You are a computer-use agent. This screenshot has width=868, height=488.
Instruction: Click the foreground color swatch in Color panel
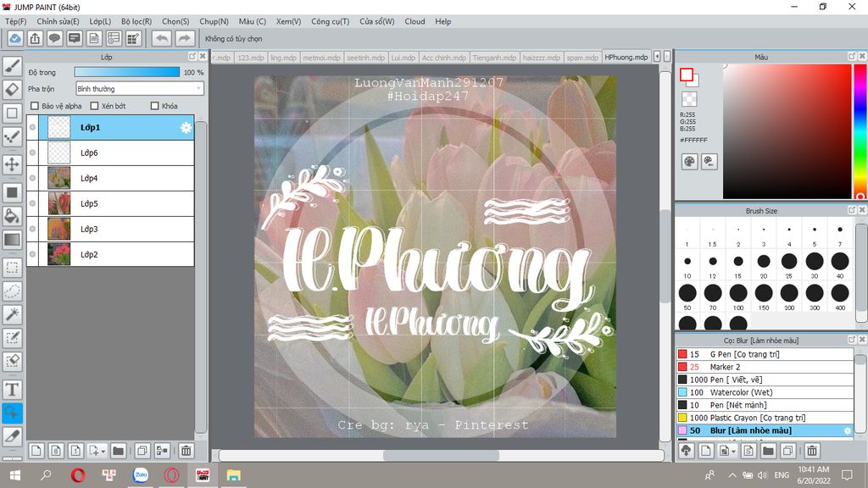[x=687, y=75]
